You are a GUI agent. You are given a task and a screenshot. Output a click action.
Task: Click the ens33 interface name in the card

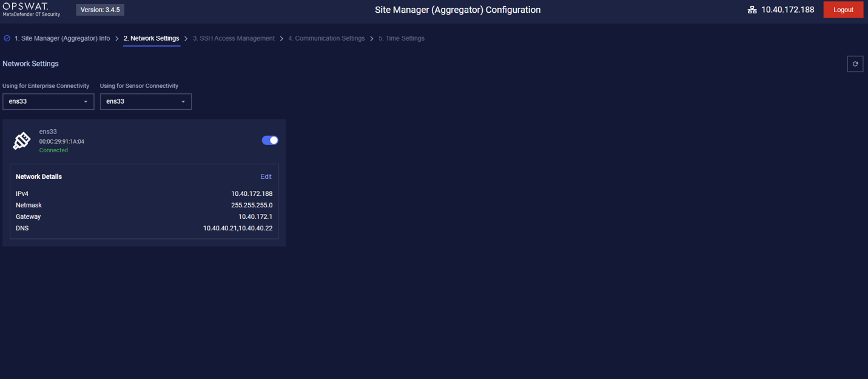point(48,132)
